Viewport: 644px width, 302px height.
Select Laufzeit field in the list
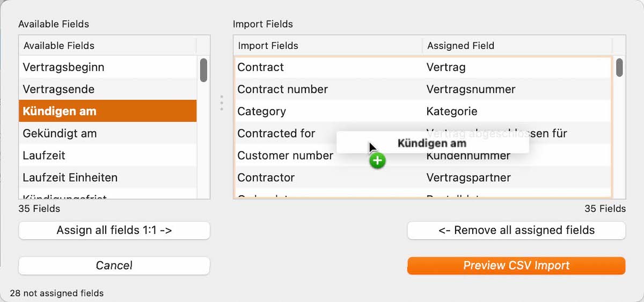[x=108, y=155]
